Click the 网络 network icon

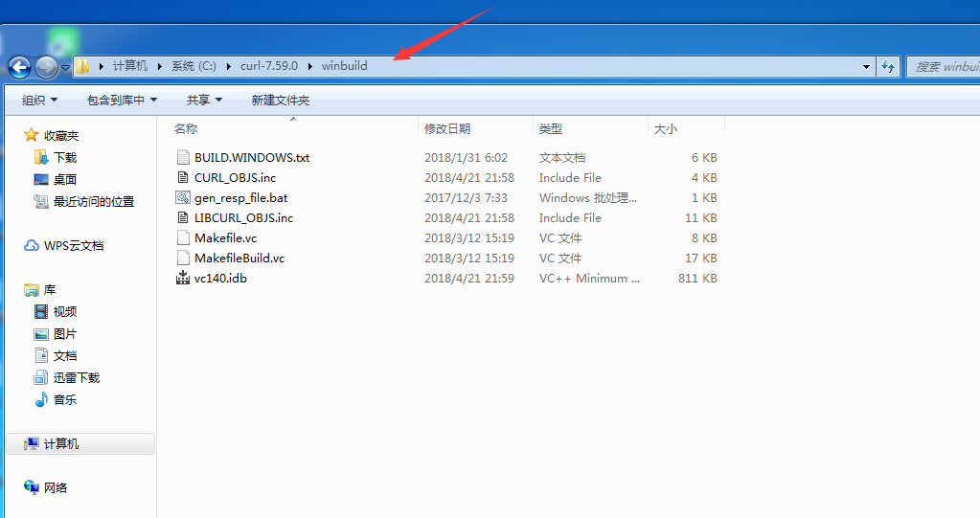[x=32, y=487]
